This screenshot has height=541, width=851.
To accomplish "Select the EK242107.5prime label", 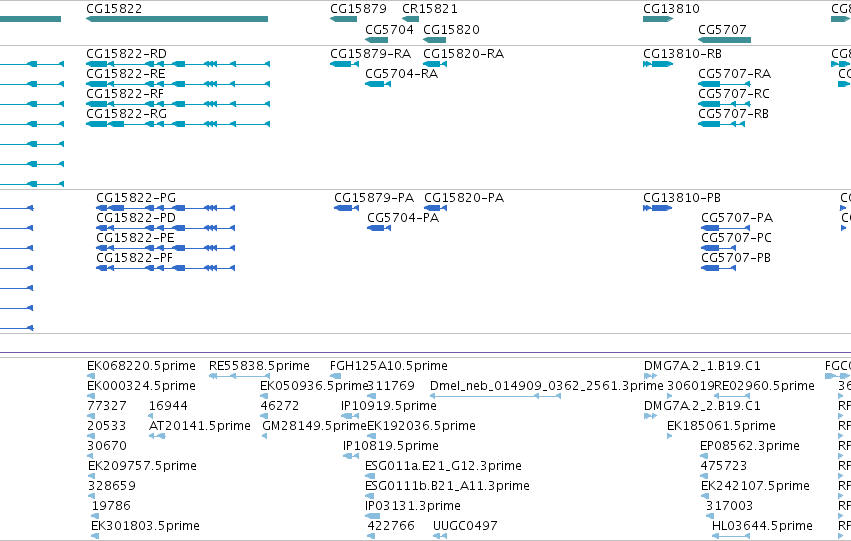I will pos(755,486).
